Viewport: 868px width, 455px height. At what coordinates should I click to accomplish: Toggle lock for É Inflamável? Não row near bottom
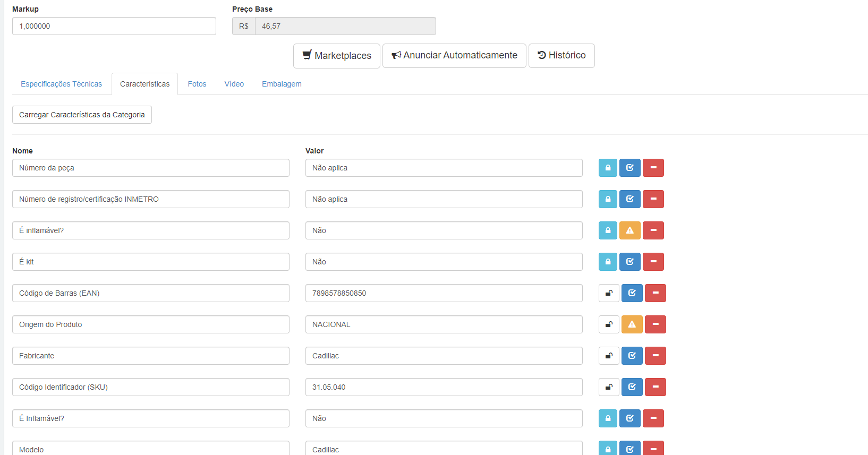608,418
